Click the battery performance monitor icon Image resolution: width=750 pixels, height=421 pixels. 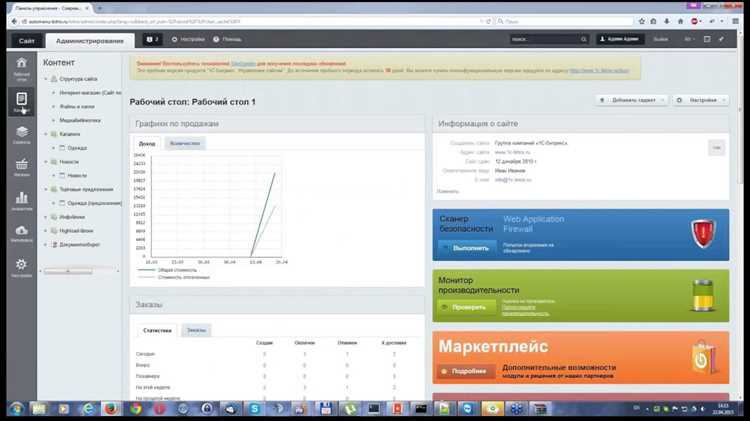(x=703, y=296)
